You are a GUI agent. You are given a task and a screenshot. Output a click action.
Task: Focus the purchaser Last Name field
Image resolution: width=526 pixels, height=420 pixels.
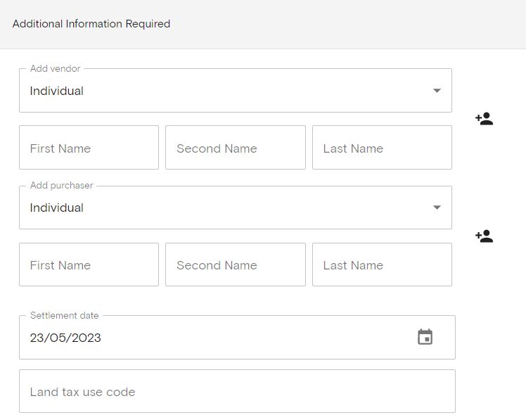click(x=382, y=265)
